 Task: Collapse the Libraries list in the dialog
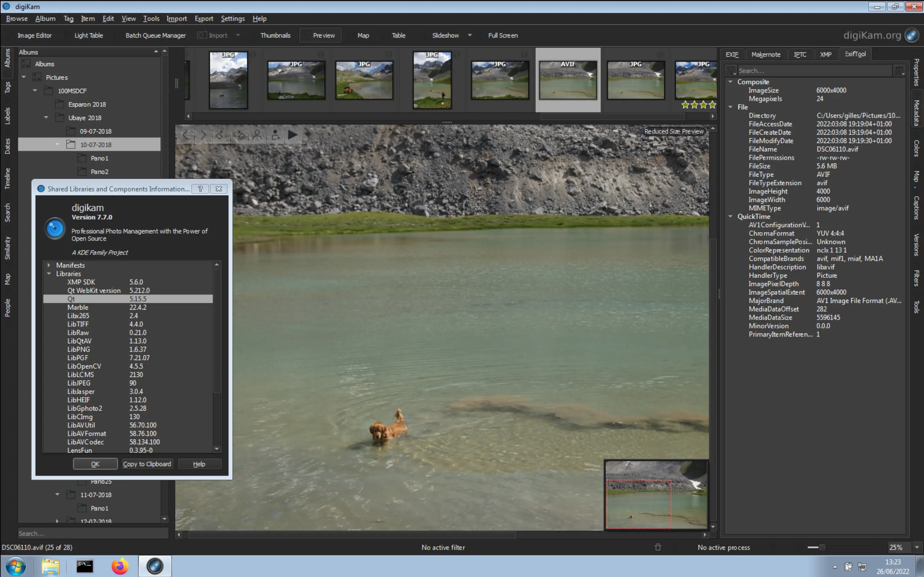pos(48,274)
